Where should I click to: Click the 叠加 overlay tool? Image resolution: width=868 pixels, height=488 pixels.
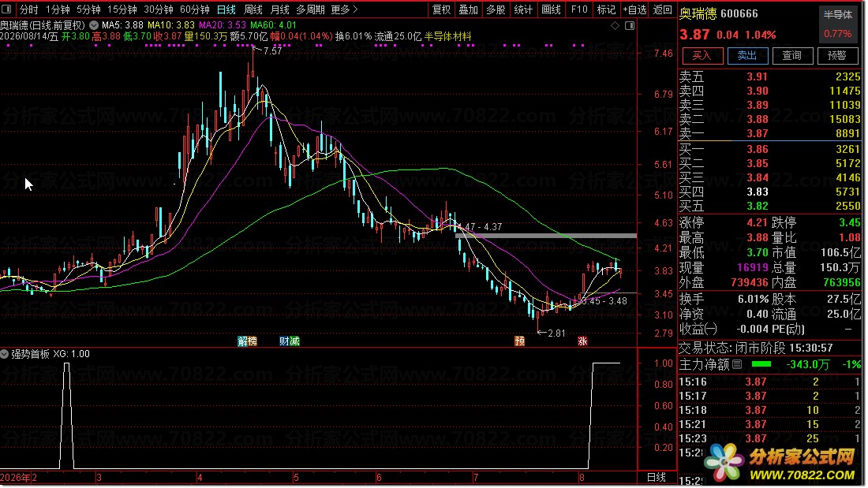pyautogui.click(x=468, y=9)
